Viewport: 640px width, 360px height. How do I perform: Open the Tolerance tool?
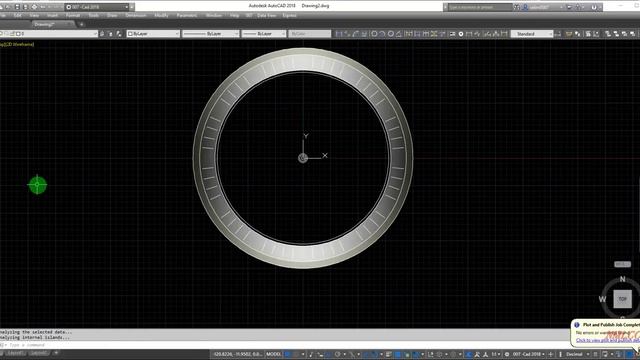(452, 34)
